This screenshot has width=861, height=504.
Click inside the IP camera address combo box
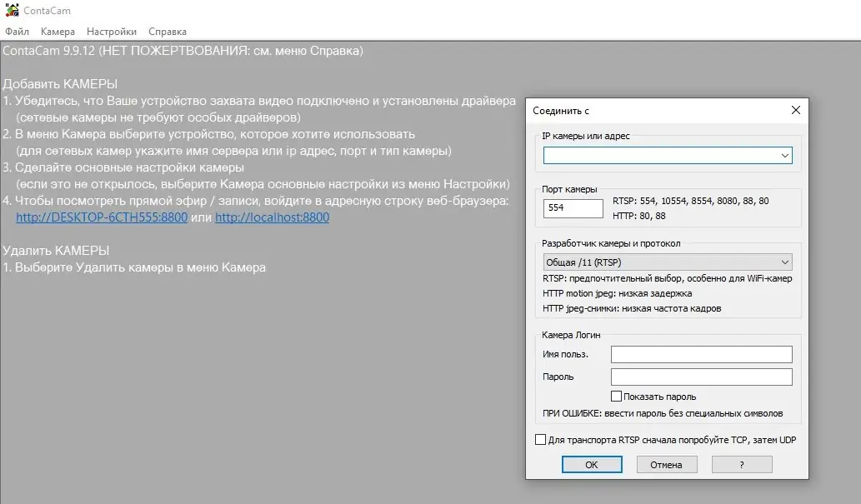point(667,155)
